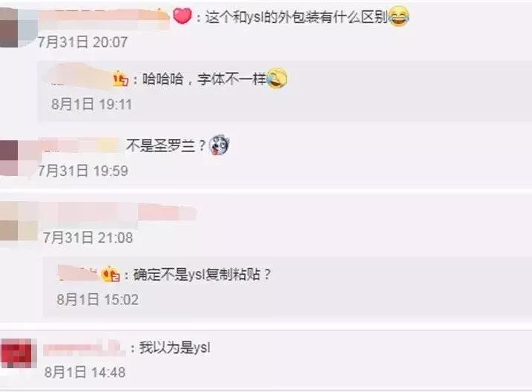Click the timestamp 7月31日 20:07

pyautogui.click(x=83, y=42)
